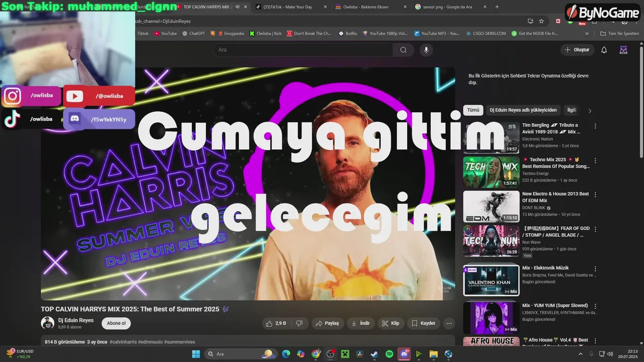Show more filter chips using the right arrow

click(590, 111)
